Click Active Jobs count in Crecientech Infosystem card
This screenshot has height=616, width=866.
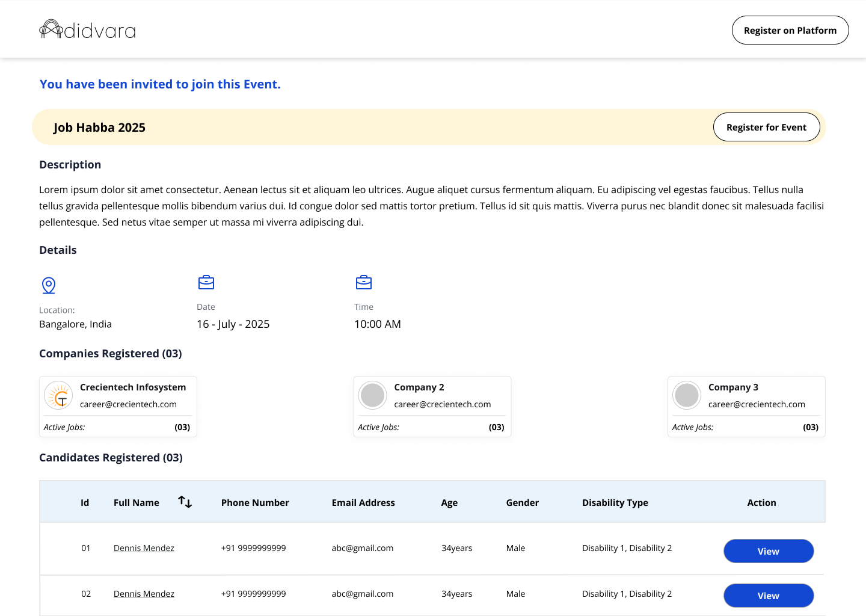(x=182, y=427)
